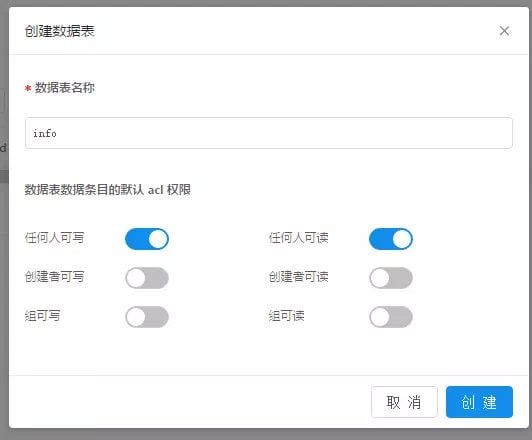Click the 默认 acl 权限 section heading
532x440 pixels.
coord(108,190)
